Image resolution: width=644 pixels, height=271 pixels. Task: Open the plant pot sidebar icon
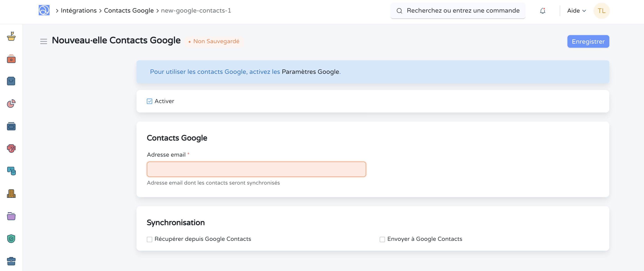click(x=11, y=37)
